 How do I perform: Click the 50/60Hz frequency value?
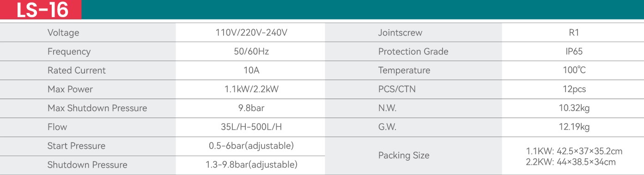point(251,52)
